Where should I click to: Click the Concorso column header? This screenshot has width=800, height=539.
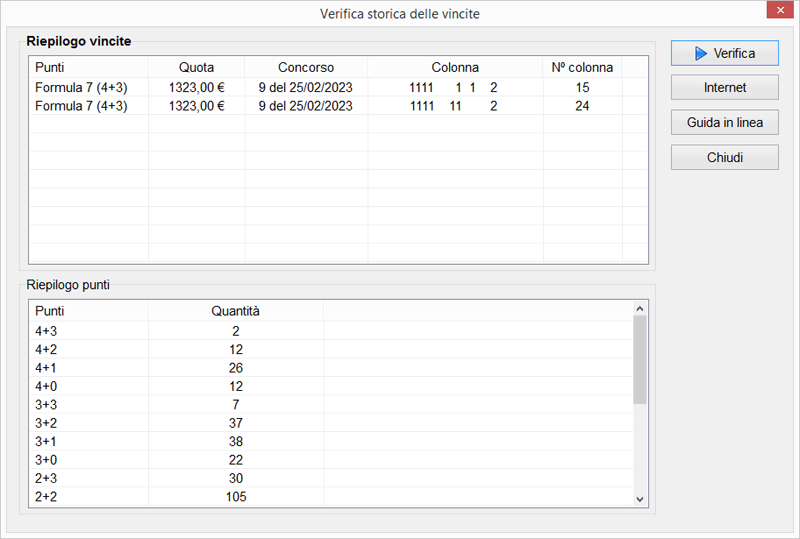306,67
